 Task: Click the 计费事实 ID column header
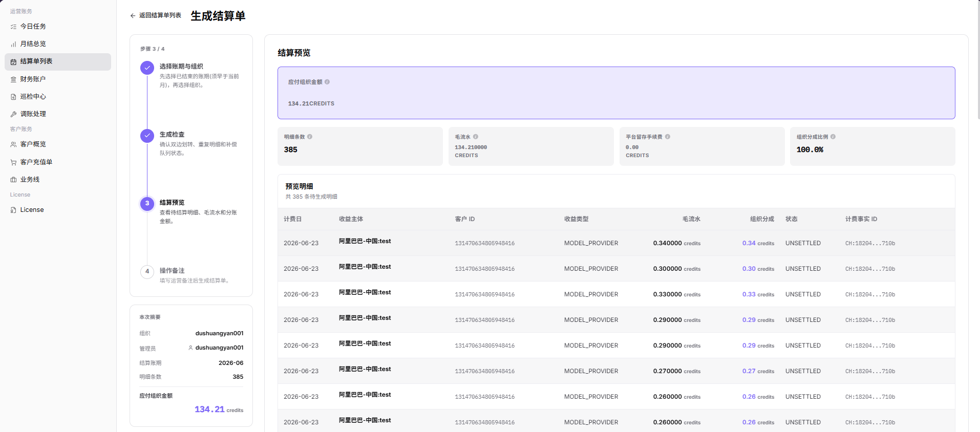coord(861,219)
